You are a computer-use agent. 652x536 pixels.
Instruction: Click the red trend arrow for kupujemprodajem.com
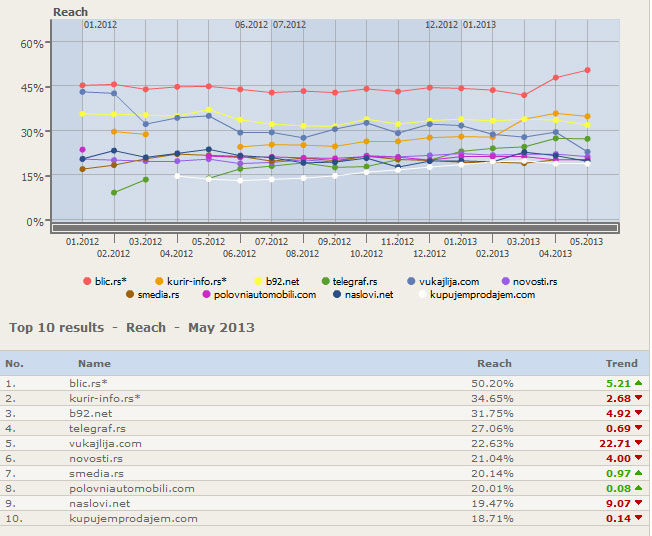[x=638, y=518]
